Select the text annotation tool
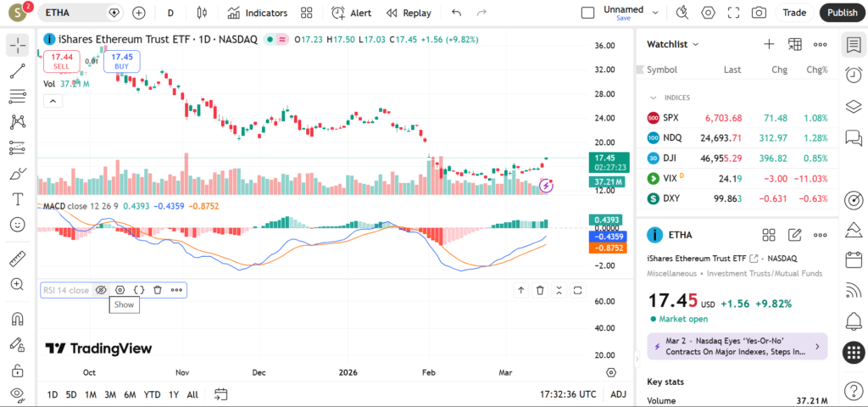 pyautogui.click(x=18, y=199)
